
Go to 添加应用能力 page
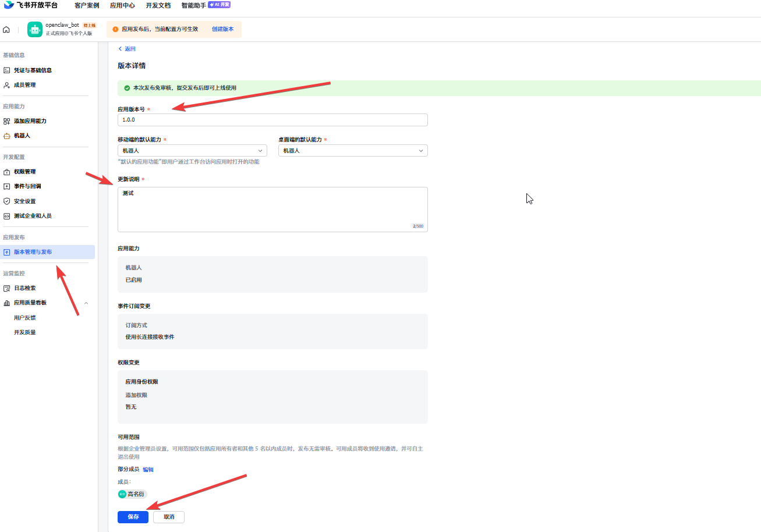[30, 121]
